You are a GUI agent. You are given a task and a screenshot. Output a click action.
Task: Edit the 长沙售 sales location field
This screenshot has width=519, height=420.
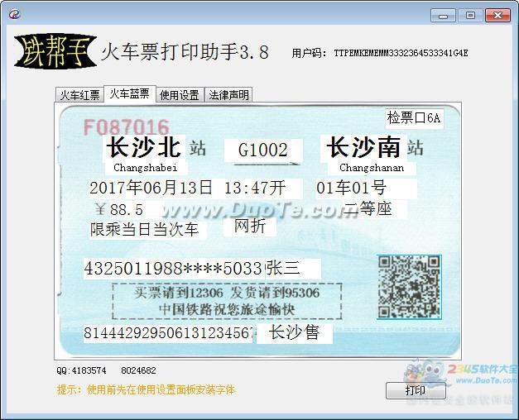pos(295,333)
